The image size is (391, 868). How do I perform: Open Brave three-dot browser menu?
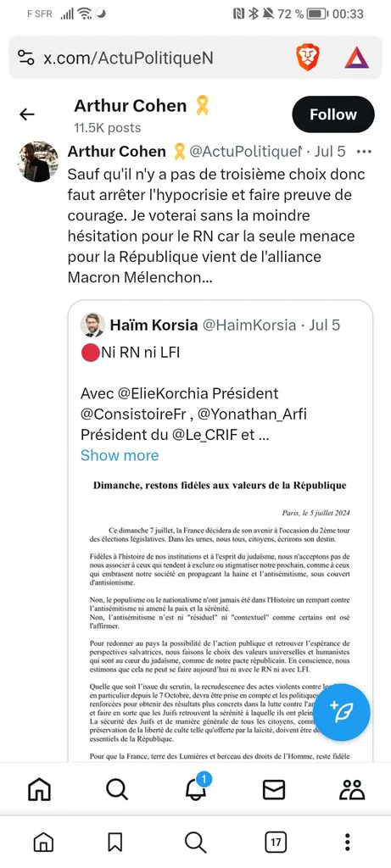(x=347, y=843)
